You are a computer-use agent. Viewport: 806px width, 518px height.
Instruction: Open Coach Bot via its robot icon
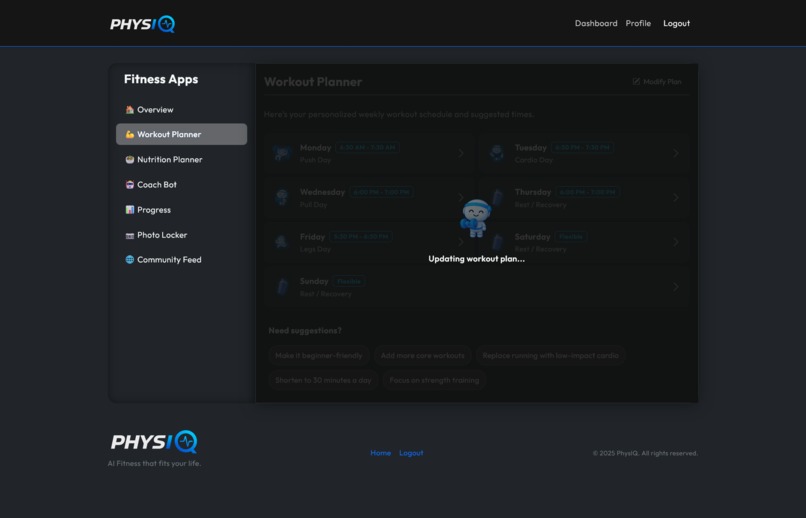pyautogui.click(x=130, y=184)
